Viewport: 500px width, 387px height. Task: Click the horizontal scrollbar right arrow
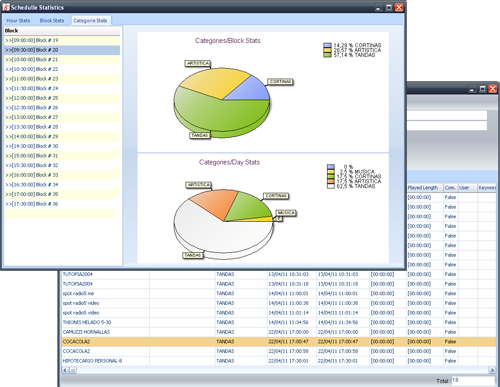click(x=492, y=370)
